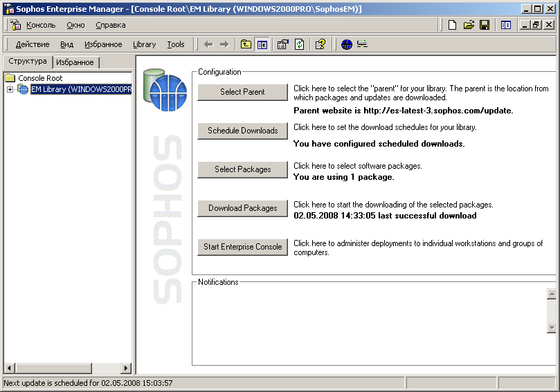This screenshot has height=392, width=560.
Task: Click the server list icon after globe
Action: point(362,44)
